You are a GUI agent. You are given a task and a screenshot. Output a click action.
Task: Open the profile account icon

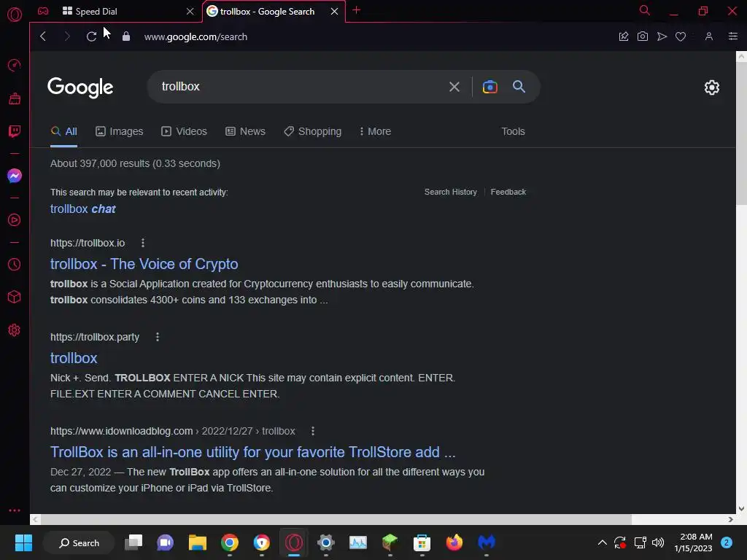coord(709,36)
